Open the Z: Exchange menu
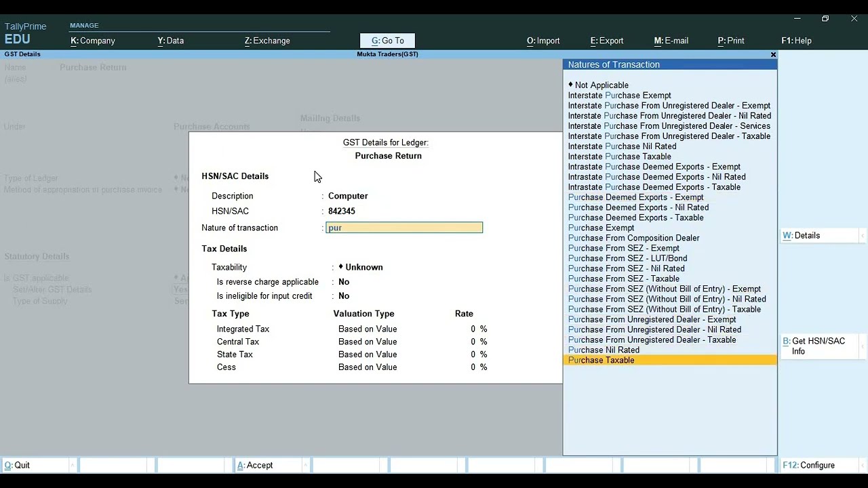 pyautogui.click(x=267, y=41)
